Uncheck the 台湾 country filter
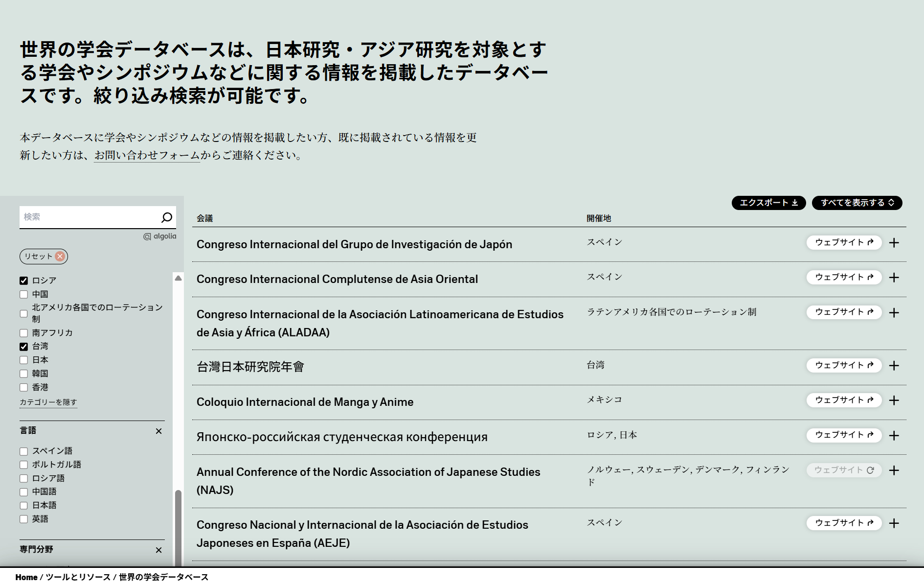This screenshot has width=924, height=586. pos(23,347)
